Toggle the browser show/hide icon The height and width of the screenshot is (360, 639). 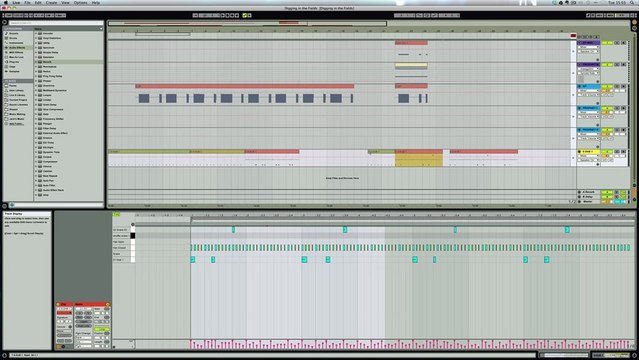tap(4, 23)
